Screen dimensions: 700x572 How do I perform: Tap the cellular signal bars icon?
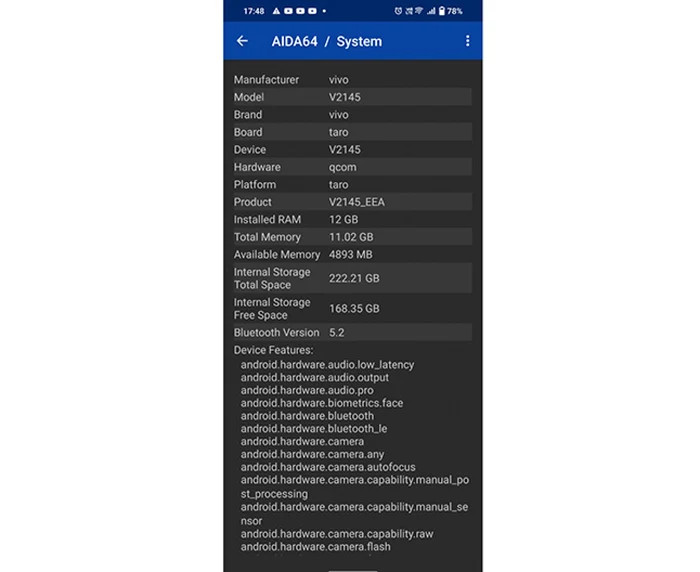pos(431,11)
